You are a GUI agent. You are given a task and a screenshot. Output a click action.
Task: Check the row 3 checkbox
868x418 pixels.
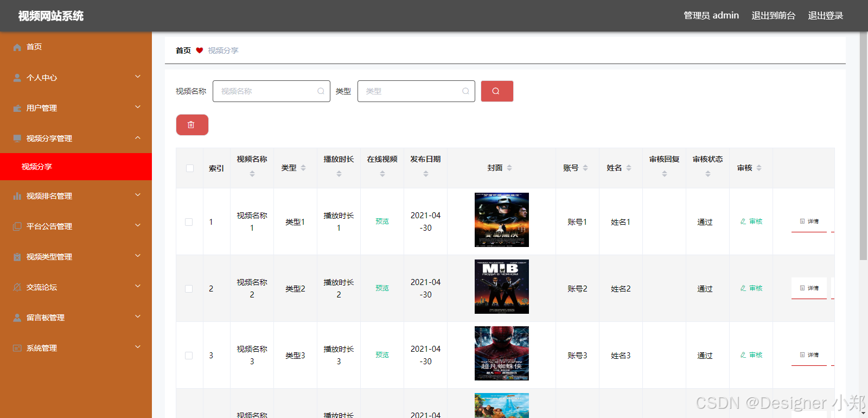click(x=189, y=356)
